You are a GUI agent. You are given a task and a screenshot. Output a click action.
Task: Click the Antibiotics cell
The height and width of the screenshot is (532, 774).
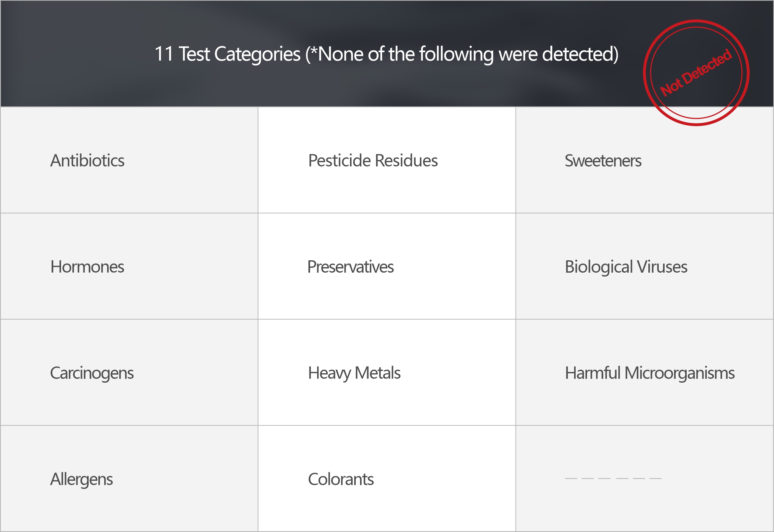(87, 161)
